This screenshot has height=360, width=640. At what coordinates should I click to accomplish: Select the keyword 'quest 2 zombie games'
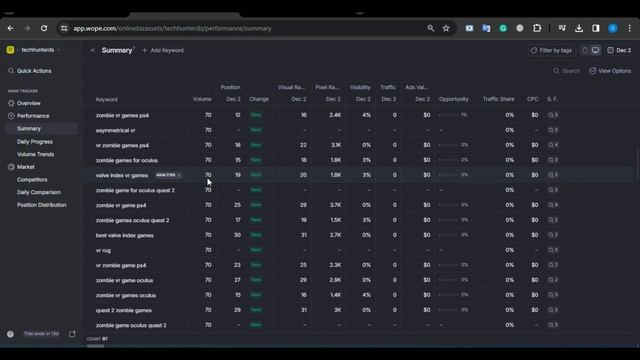(x=124, y=310)
